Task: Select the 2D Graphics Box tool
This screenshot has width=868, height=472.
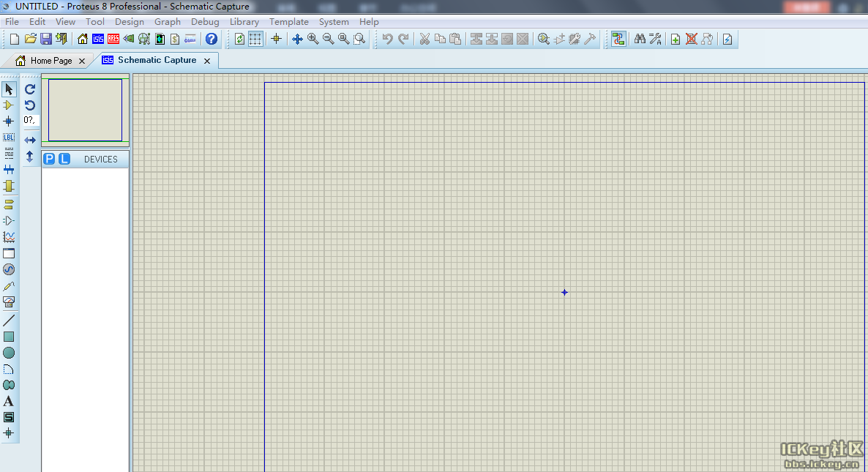Action: point(9,337)
